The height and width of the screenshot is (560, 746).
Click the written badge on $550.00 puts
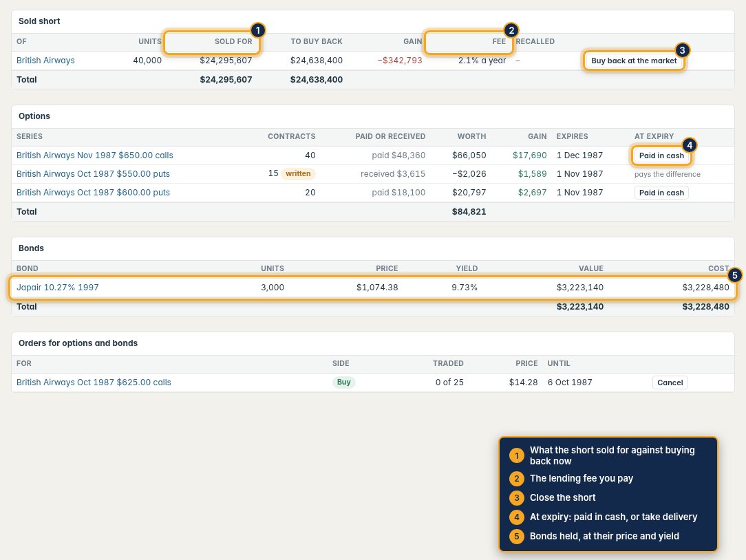point(298,173)
